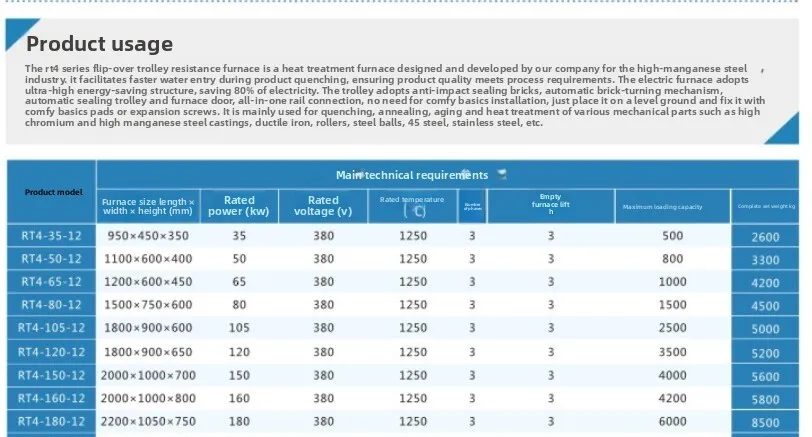Click the Product model column header

52,191
